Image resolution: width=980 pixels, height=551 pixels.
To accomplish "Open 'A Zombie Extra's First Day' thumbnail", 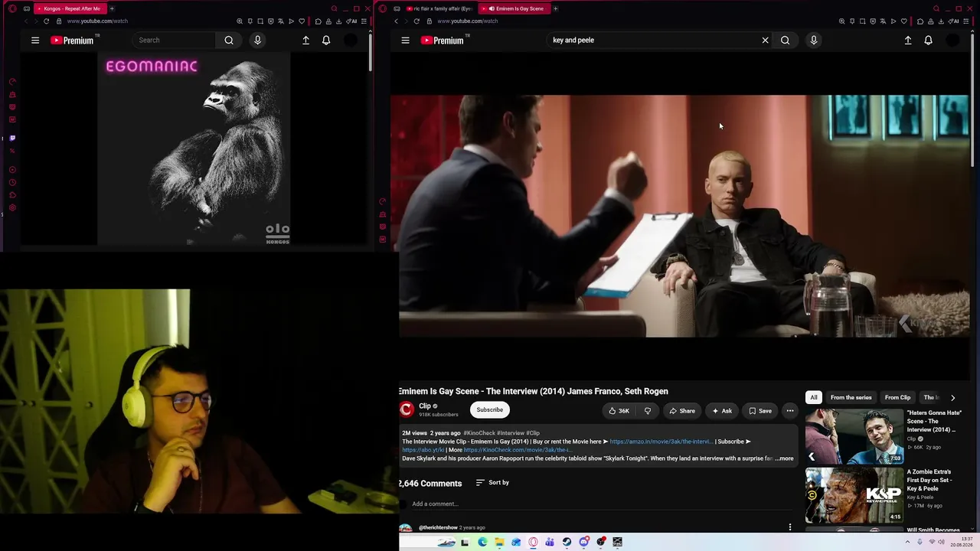I will 854,495.
